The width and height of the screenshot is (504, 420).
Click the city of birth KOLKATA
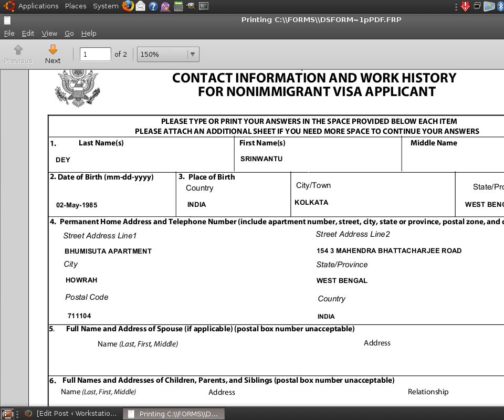tap(311, 203)
